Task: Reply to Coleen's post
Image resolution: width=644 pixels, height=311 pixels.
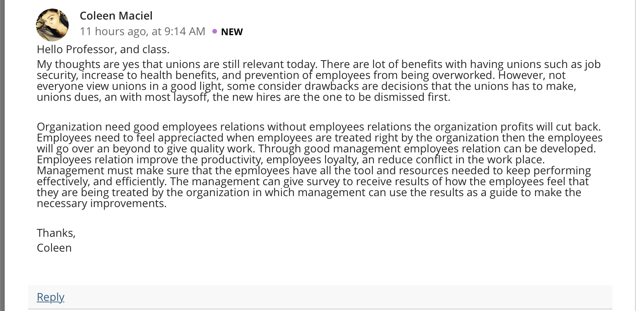Action: [50, 297]
